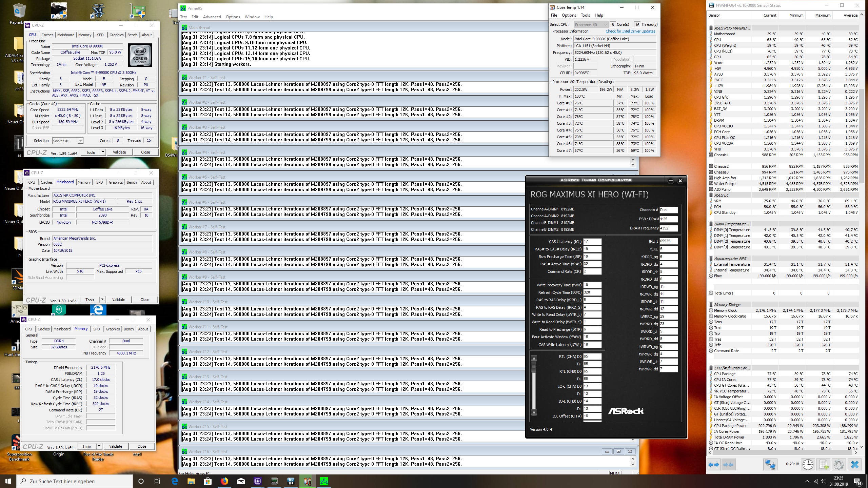Open the Windows notification center icon
The image size is (868, 488).
pyautogui.click(x=858, y=481)
